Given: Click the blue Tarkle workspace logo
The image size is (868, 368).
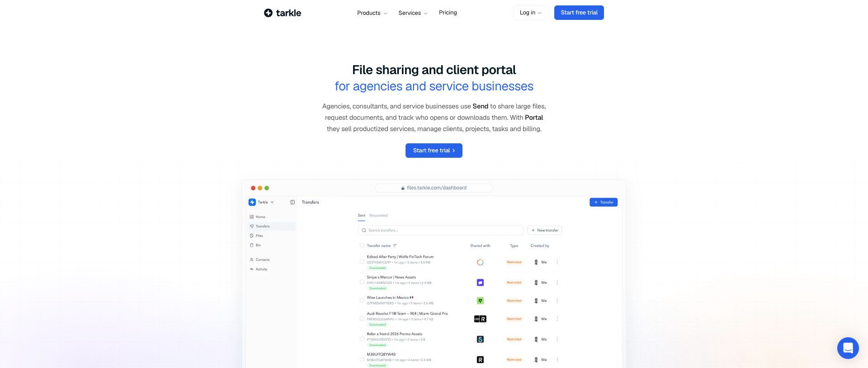Looking at the screenshot, I should (x=252, y=203).
